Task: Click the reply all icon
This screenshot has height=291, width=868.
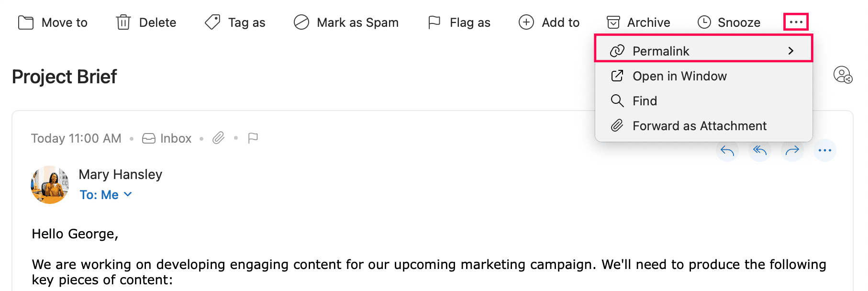Action: click(760, 151)
